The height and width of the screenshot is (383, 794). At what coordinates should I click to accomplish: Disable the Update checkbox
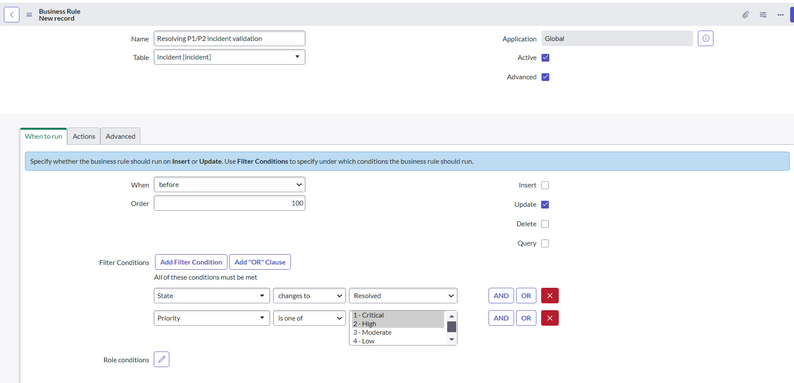[x=545, y=205]
